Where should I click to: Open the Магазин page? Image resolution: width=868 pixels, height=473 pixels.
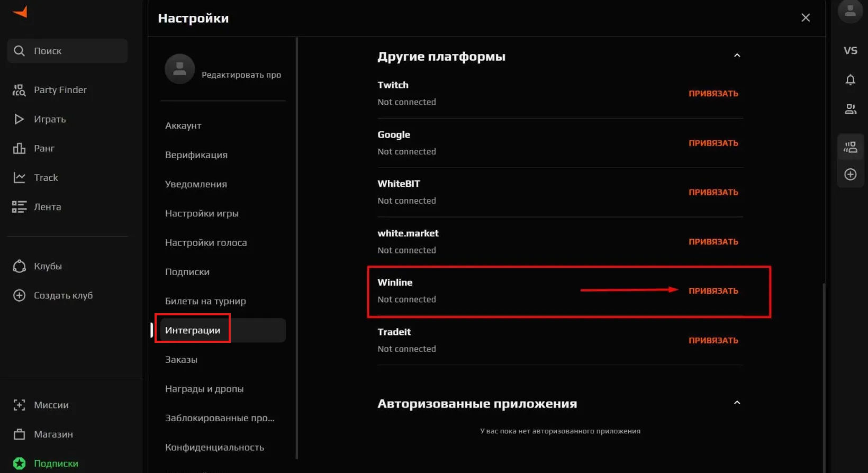(x=53, y=434)
